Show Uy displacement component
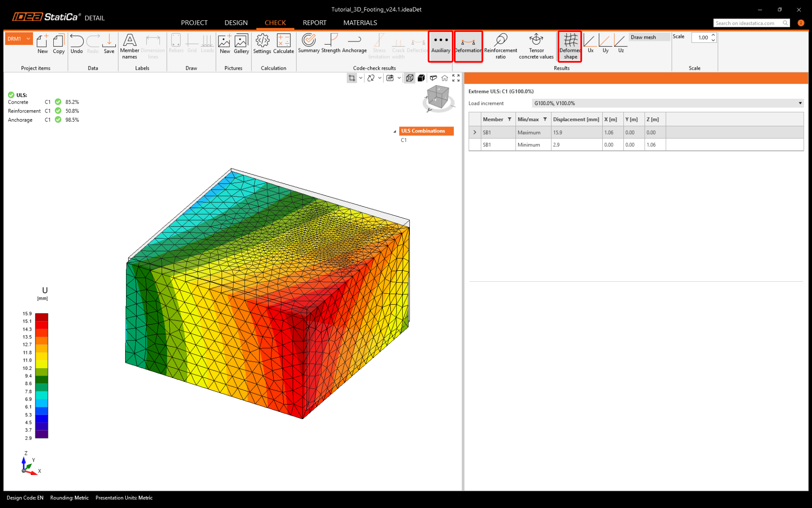812x508 pixels. pyautogui.click(x=605, y=44)
